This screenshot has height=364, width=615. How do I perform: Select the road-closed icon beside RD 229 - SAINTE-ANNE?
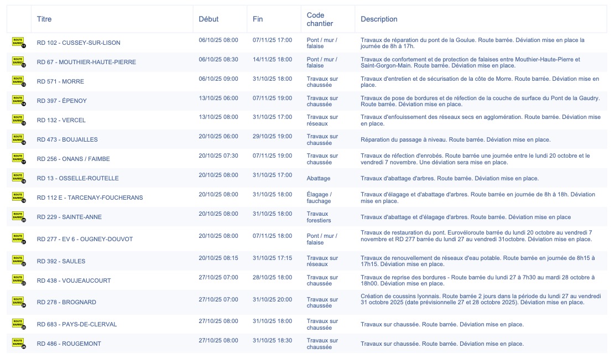coord(18,217)
